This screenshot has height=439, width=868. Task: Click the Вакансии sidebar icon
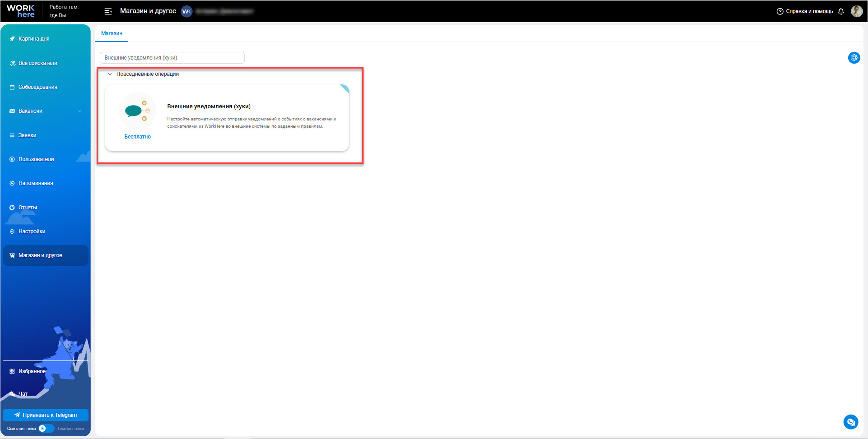click(x=12, y=111)
